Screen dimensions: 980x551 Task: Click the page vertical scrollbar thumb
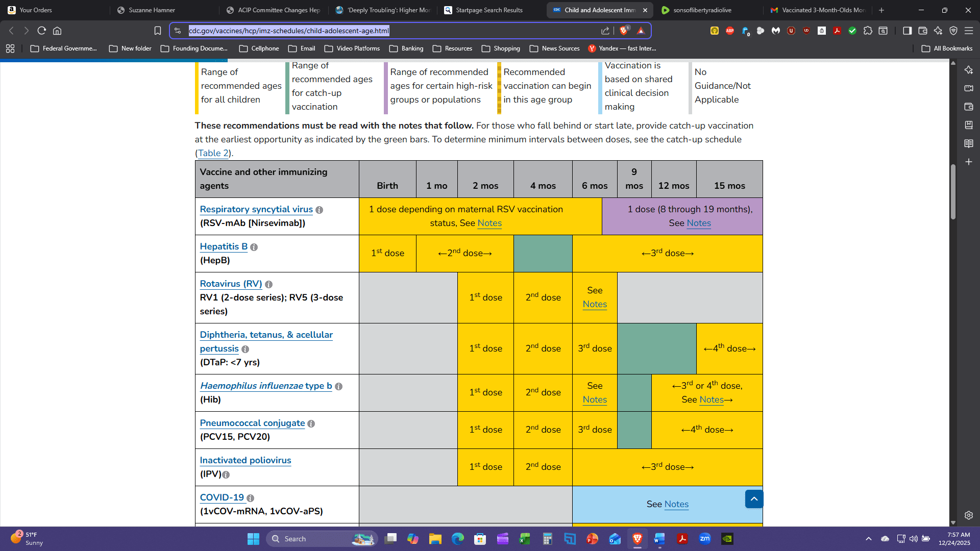tap(953, 191)
